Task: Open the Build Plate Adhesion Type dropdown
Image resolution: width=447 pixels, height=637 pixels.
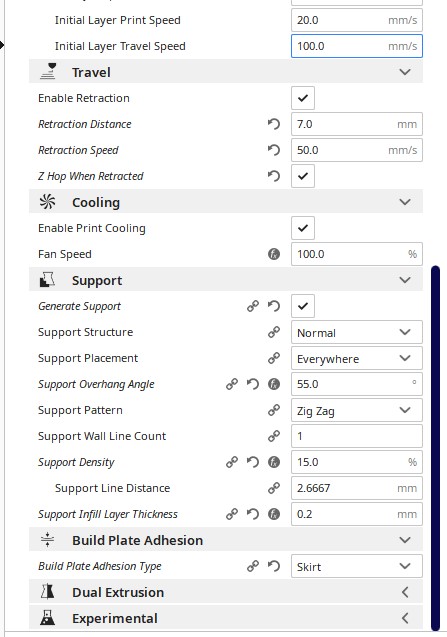Action: click(357, 566)
